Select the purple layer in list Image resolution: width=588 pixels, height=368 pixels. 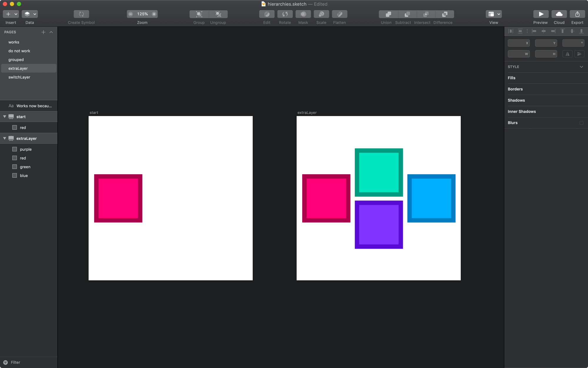pos(29,149)
